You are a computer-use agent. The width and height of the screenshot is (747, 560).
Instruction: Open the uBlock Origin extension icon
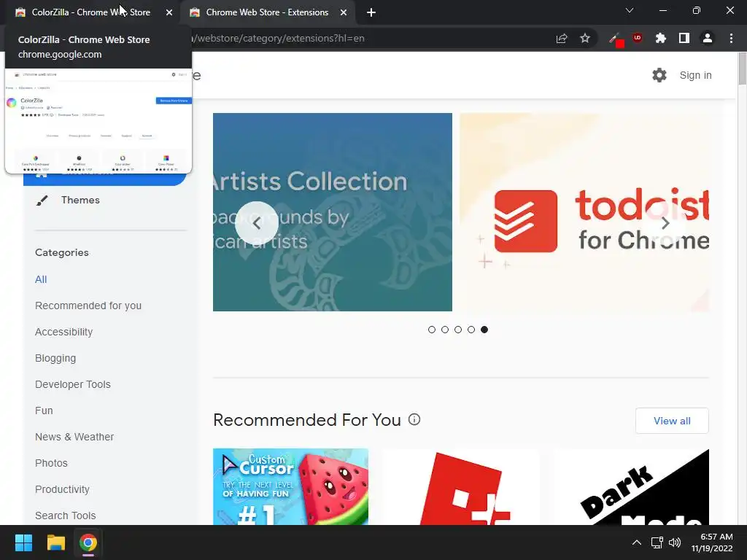click(x=638, y=38)
